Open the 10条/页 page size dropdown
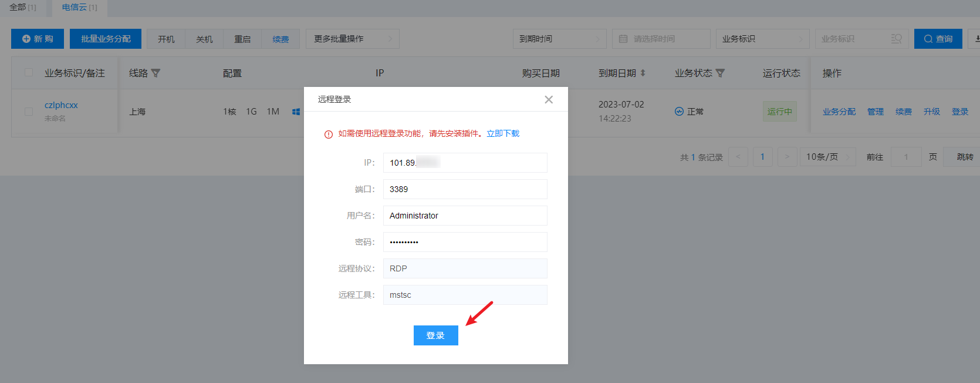This screenshot has width=980, height=383. [827, 157]
